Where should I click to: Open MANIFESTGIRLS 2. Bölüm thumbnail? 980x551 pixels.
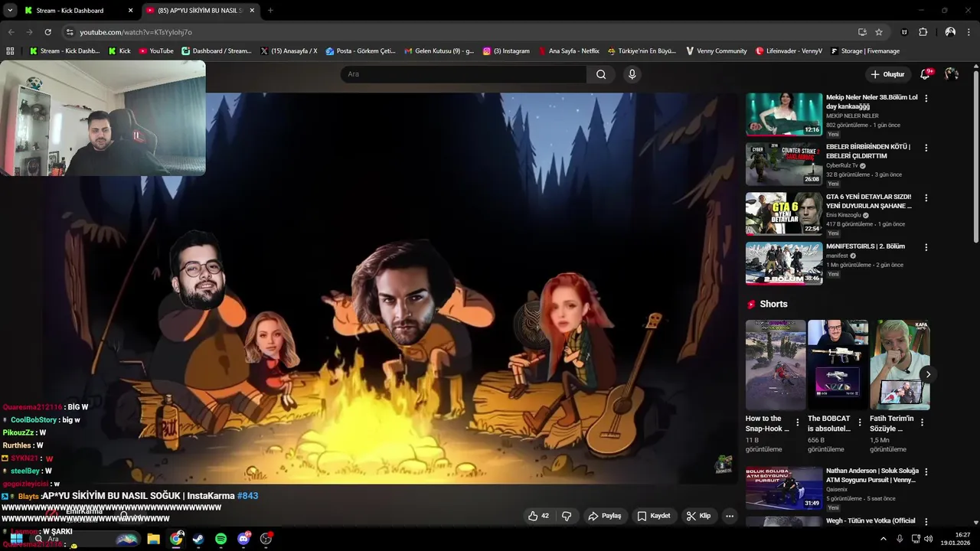(784, 263)
